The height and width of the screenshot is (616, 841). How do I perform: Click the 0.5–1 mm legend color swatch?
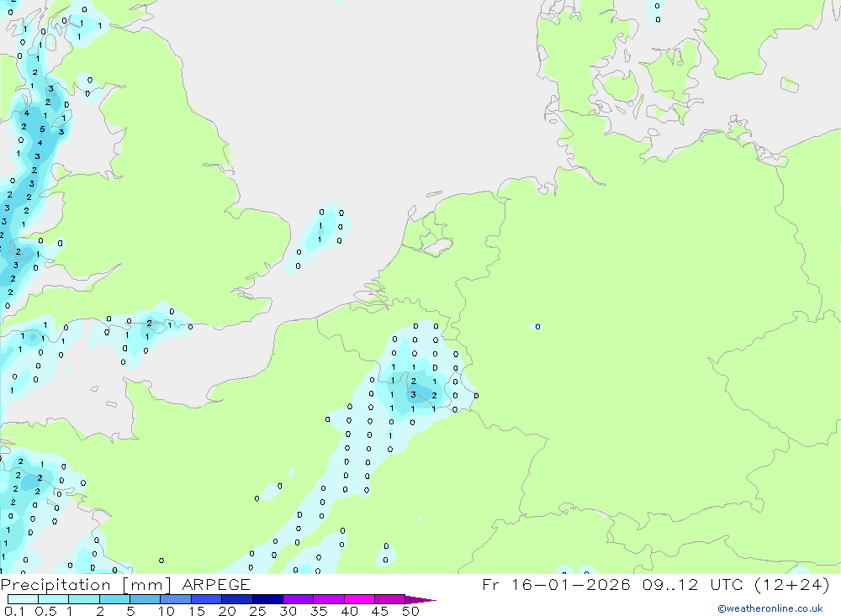pos(54,599)
